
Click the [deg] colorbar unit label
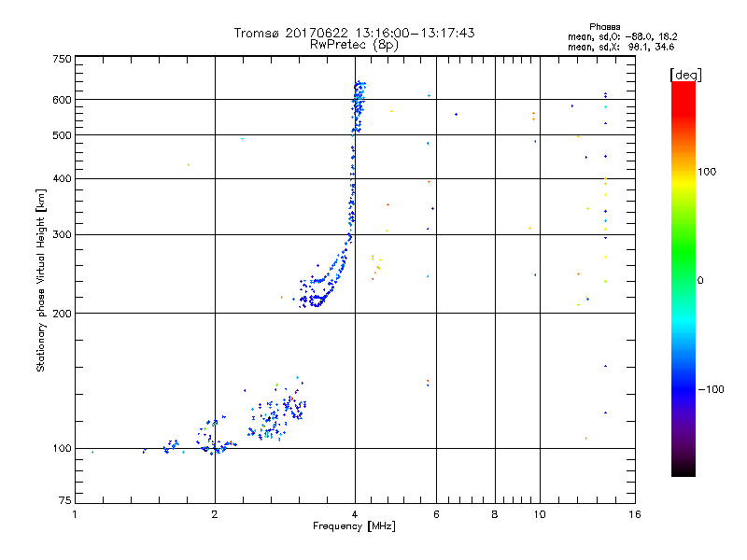pos(685,74)
